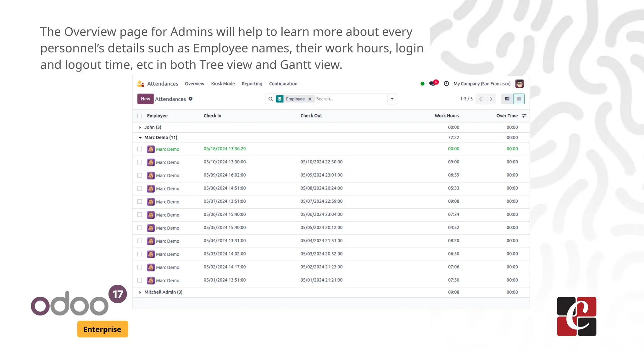Viewport: 644px width, 362px height.
Task: Click Marc Demo avatar in 05/09/2024 row
Action: pos(151,175)
